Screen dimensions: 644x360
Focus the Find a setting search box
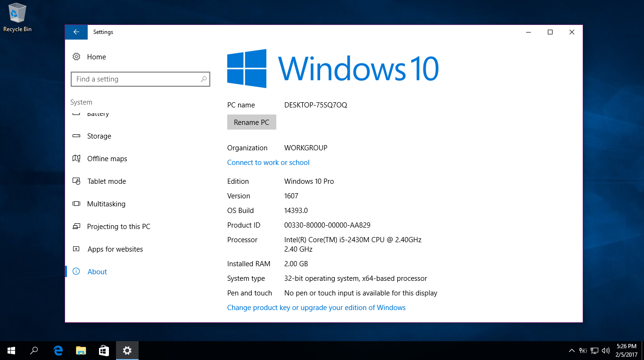click(x=140, y=79)
